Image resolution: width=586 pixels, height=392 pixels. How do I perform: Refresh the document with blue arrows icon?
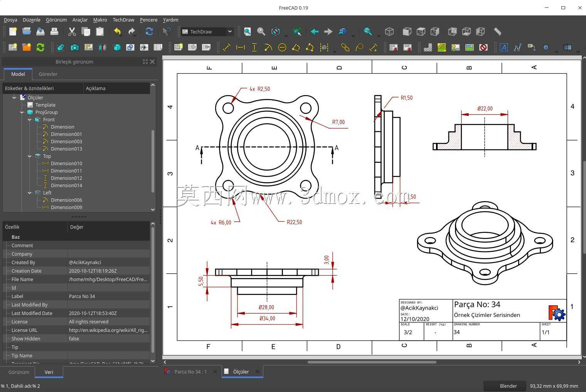tap(149, 32)
